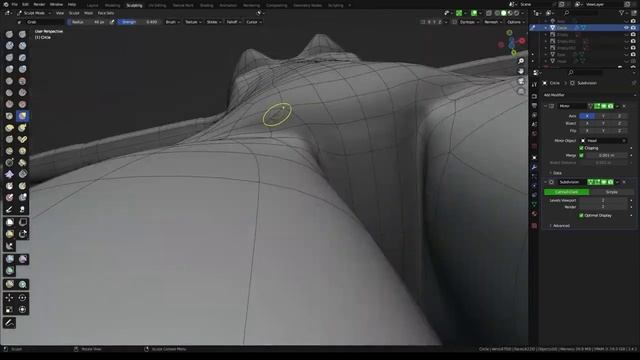Select the Move transform tool
This screenshot has width=640, height=360.
click(x=9, y=298)
